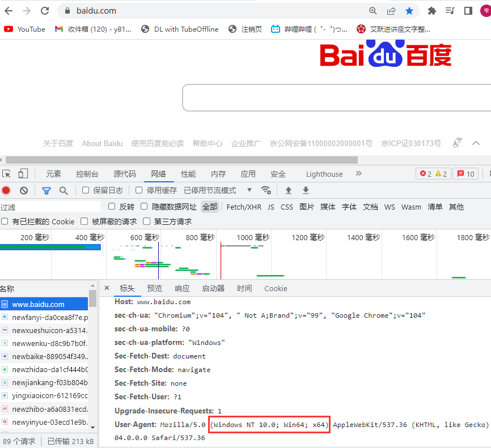Open the network conditions Wi-Fi icon
The image size is (491, 448).
pyautogui.click(x=265, y=190)
